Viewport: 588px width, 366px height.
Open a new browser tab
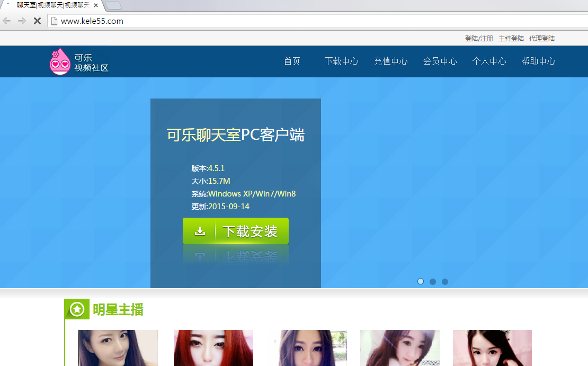point(113,5)
